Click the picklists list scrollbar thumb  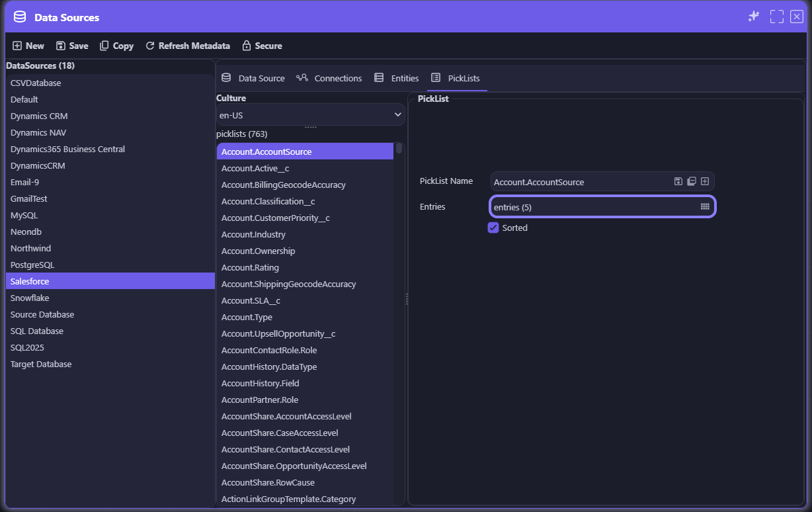[x=399, y=149]
